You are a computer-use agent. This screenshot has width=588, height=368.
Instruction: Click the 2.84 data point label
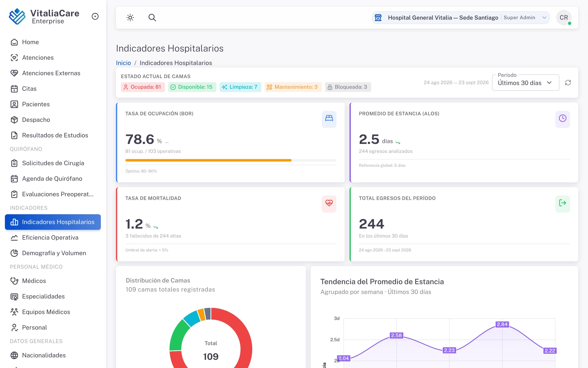(502, 324)
